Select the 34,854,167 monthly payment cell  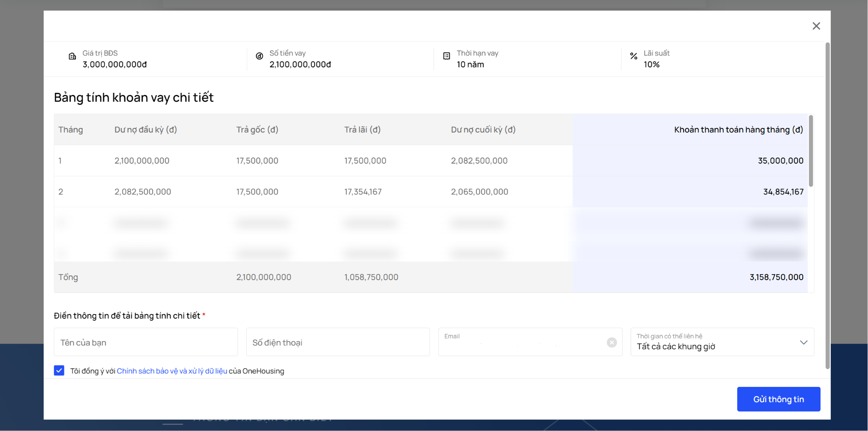tap(783, 192)
